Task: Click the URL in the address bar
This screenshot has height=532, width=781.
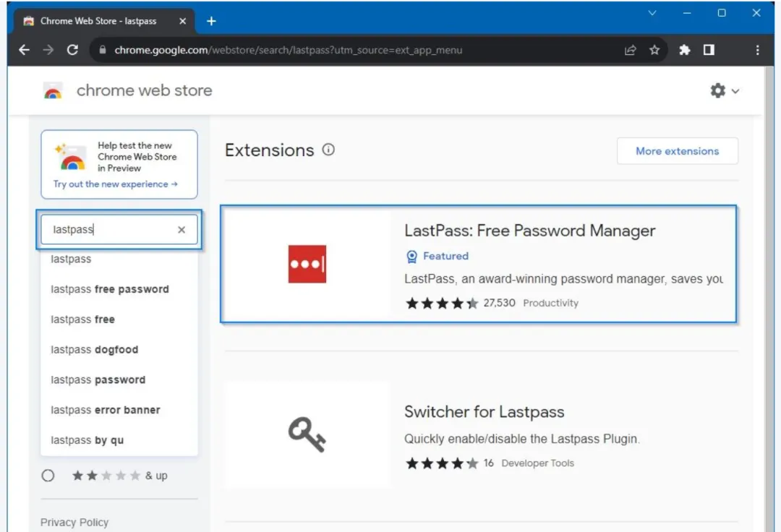Action: pos(289,50)
